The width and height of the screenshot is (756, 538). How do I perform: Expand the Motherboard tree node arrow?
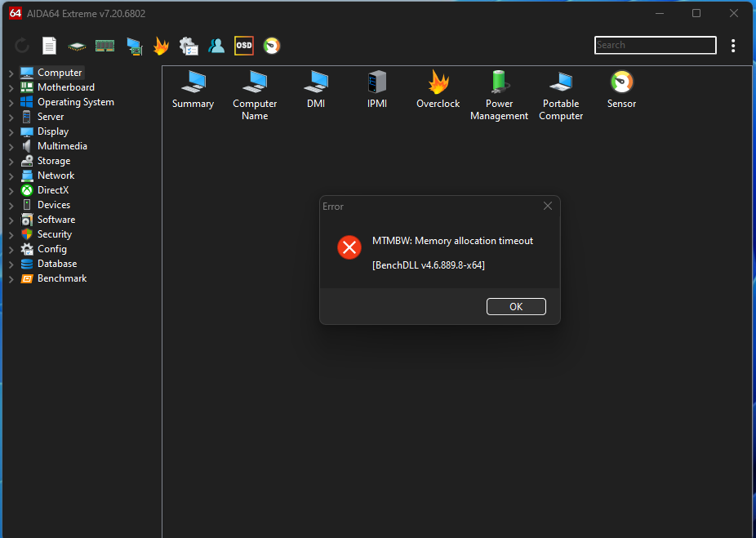coord(11,88)
